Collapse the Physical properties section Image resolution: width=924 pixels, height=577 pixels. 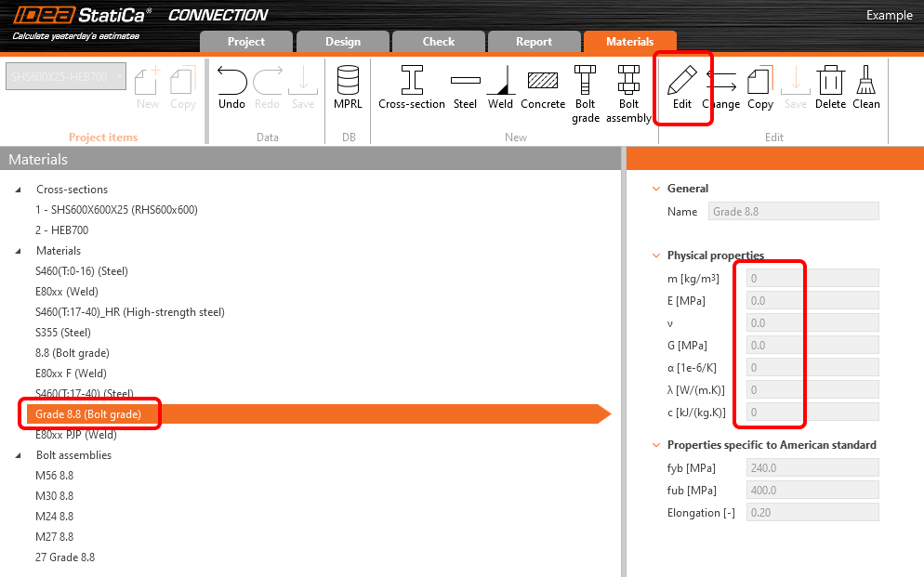656,256
